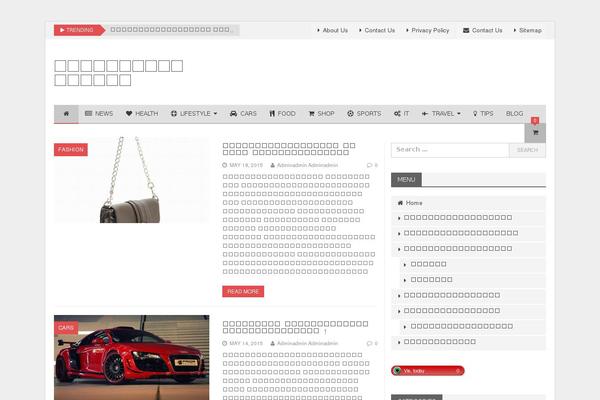Click the MENU widget heading
The image size is (600, 400).
[406, 180]
